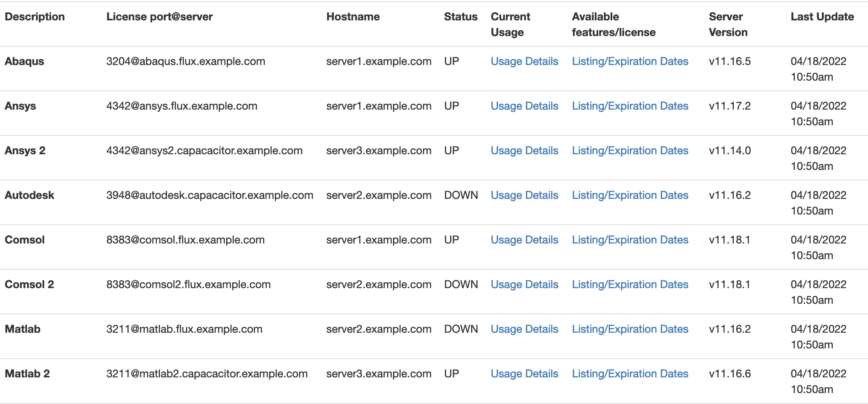The image size is (868, 404).
Task: Open Listing/Expiration Dates for Comsol 2
Action: [x=630, y=285]
